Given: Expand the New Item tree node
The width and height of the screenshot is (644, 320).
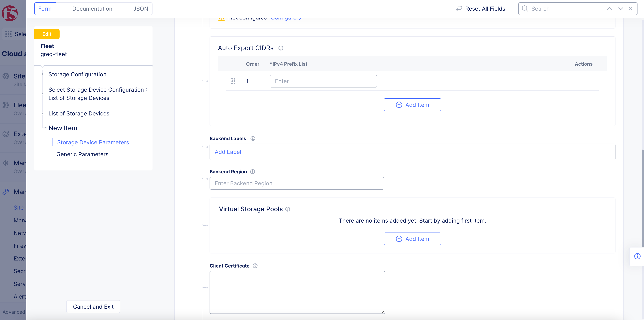Looking at the screenshot, I should (x=45, y=128).
